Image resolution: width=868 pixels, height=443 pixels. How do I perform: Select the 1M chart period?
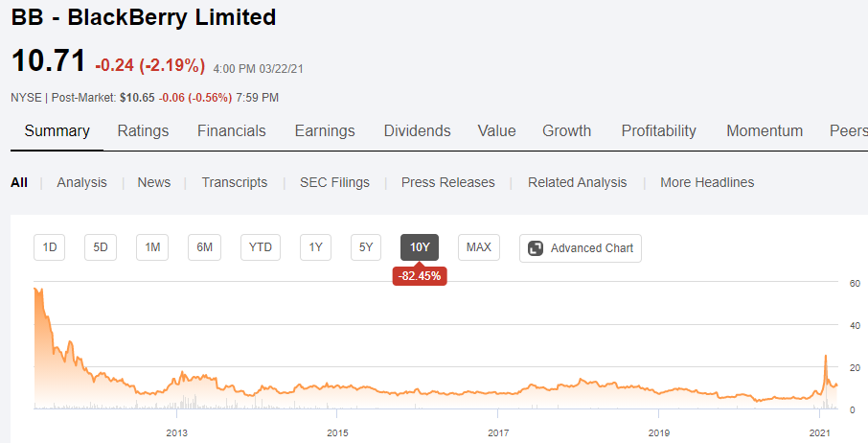click(151, 247)
